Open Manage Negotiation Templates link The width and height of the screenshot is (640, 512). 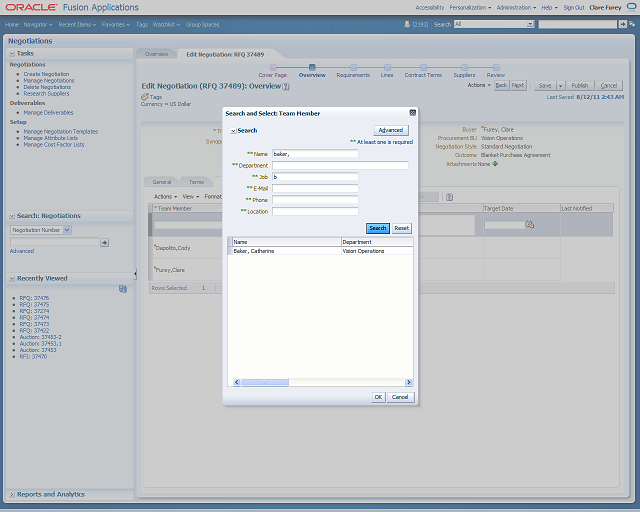coord(60,131)
